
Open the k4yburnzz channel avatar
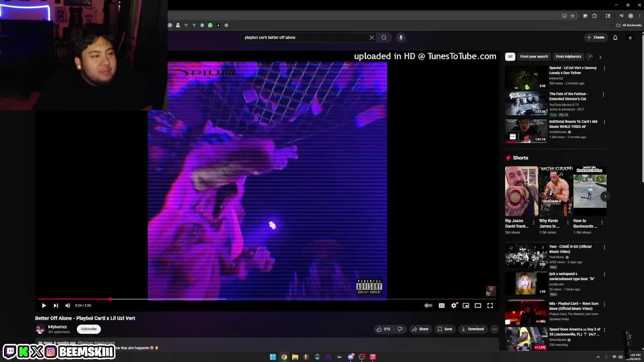(x=40, y=329)
